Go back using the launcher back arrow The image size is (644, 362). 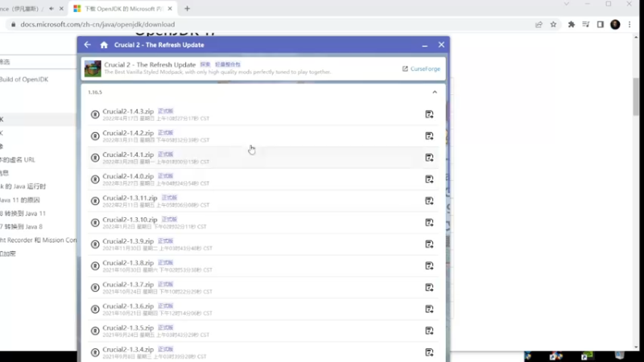tap(88, 45)
